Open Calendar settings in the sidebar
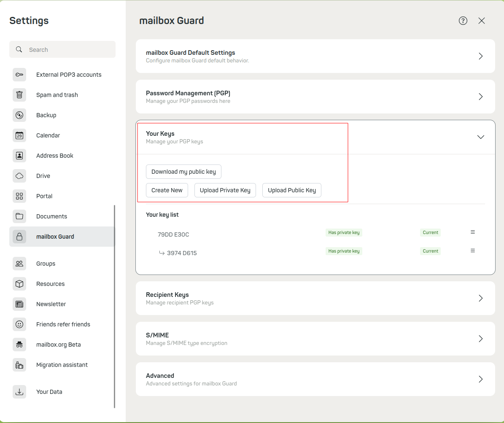 (x=48, y=135)
